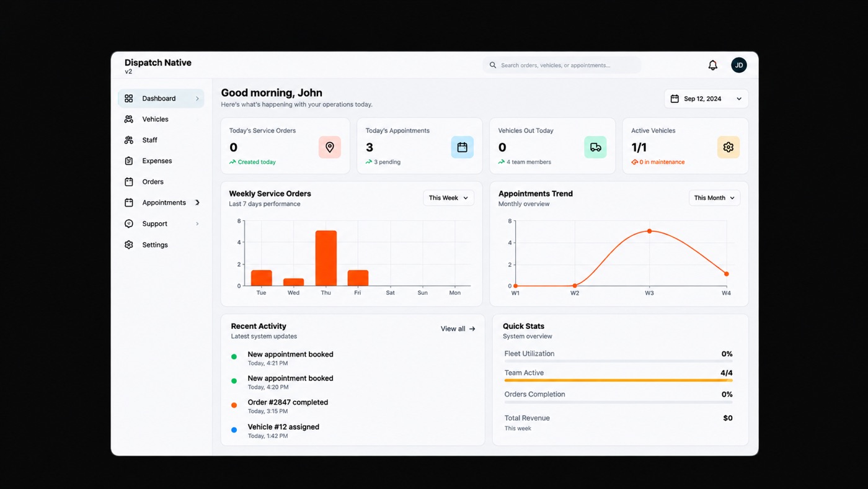Viewport: 868px width, 489px height.
Task: Open the This Week dropdown
Action: (448, 198)
